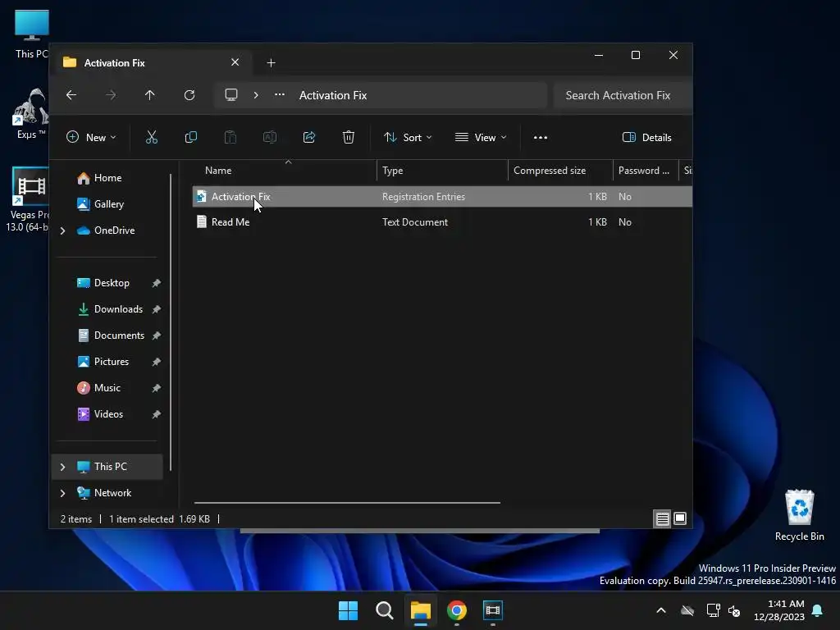The height and width of the screenshot is (630, 840).
Task: Expand the OneDrive tree node
Action: [x=62, y=231]
